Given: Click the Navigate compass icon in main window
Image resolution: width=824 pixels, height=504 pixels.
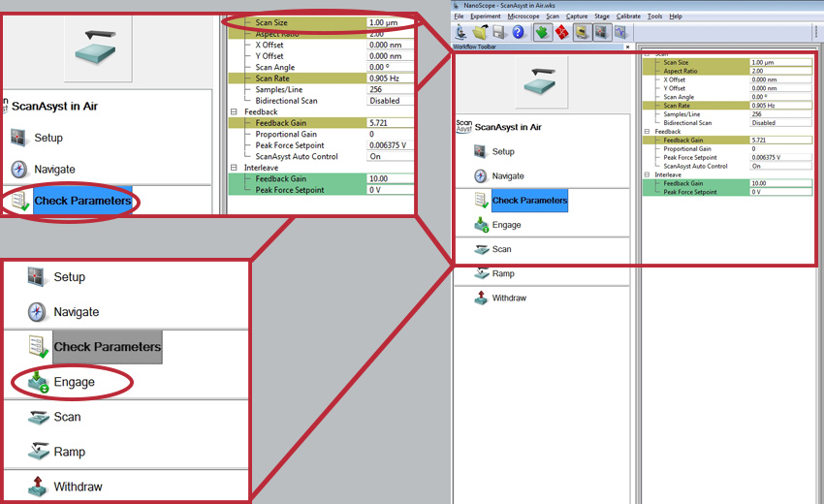Looking at the screenshot, I should (481, 176).
